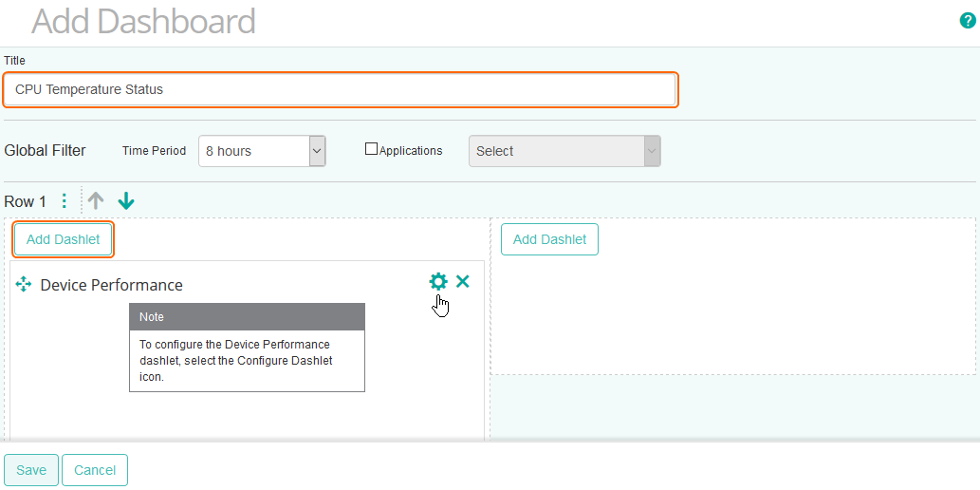This screenshot has height=490, width=980.
Task: Click the Global Filter label
Action: tap(46, 151)
